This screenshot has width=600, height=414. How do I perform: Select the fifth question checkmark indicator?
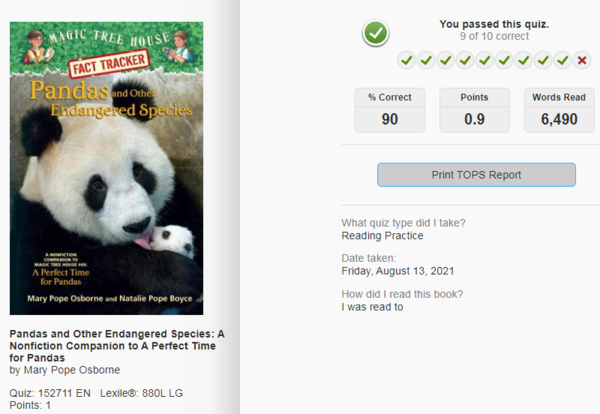coord(484,60)
